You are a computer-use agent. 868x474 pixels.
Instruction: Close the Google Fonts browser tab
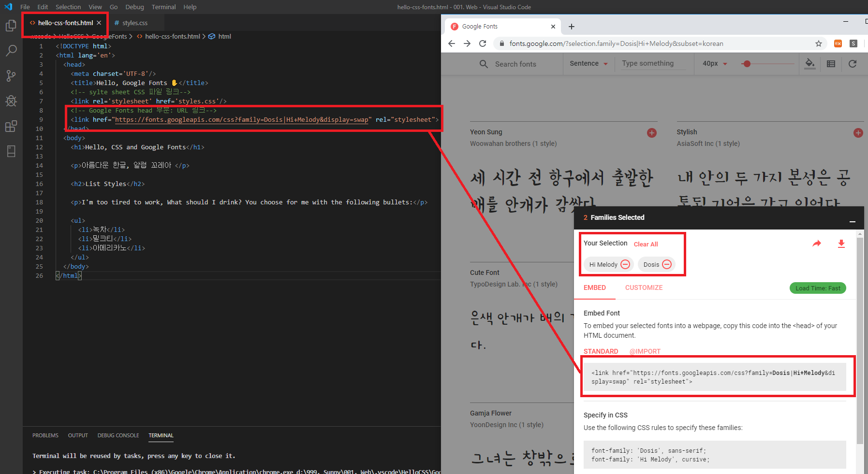coord(553,27)
